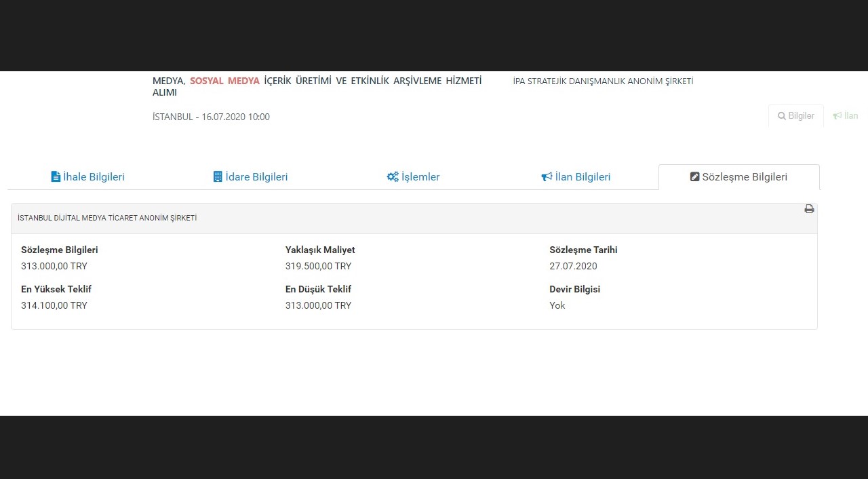
Task: Click the edit icon beside Sözleşme Bilgileri
Action: tap(694, 177)
